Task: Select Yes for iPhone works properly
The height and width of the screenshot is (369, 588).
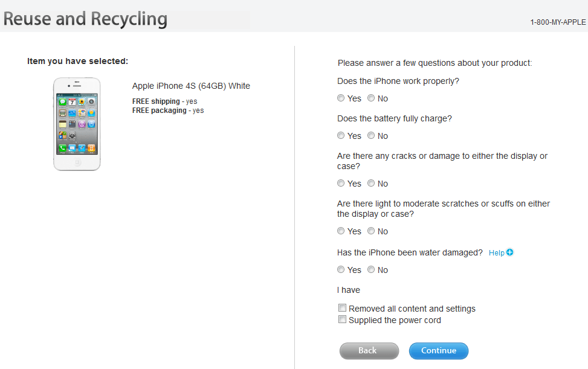Action: click(341, 98)
